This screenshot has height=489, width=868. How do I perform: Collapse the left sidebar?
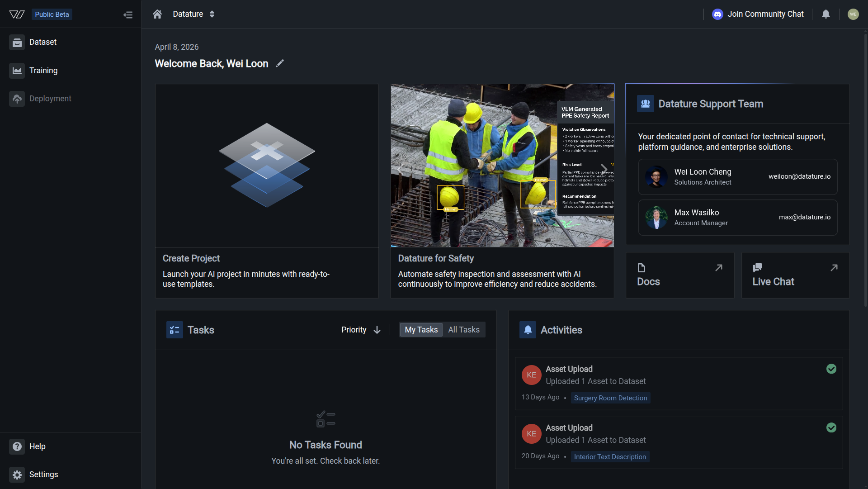click(128, 14)
